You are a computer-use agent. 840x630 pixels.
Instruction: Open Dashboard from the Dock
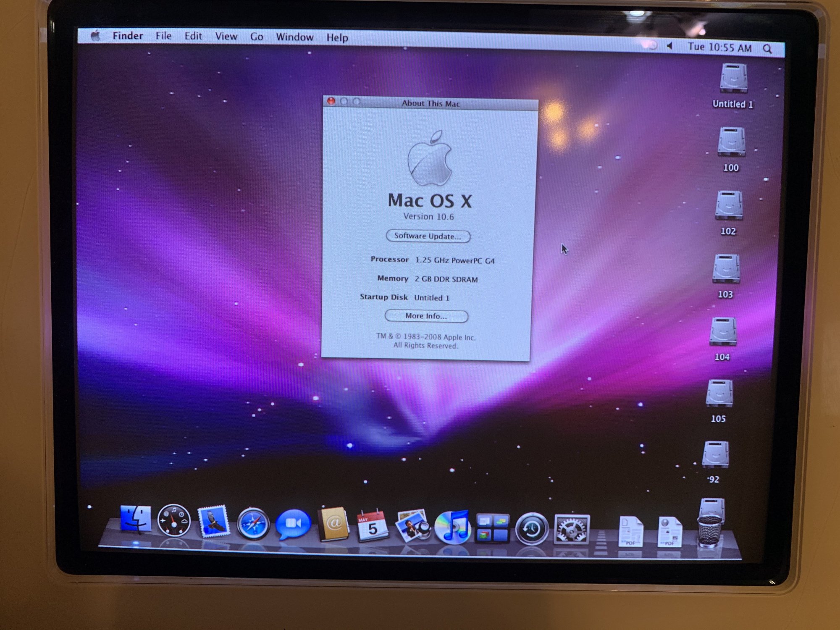(174, 521)
